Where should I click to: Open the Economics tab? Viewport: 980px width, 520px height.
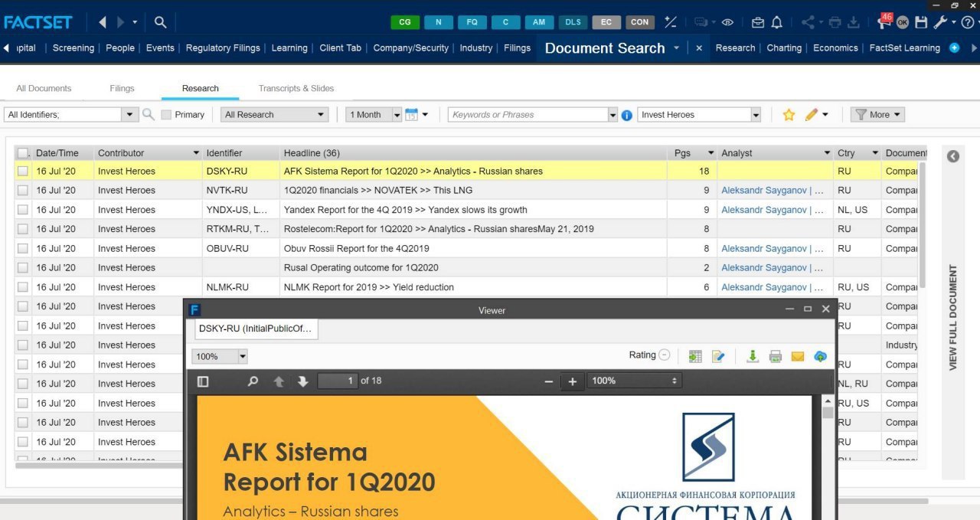pyautogui.click(x=835, y=47)
